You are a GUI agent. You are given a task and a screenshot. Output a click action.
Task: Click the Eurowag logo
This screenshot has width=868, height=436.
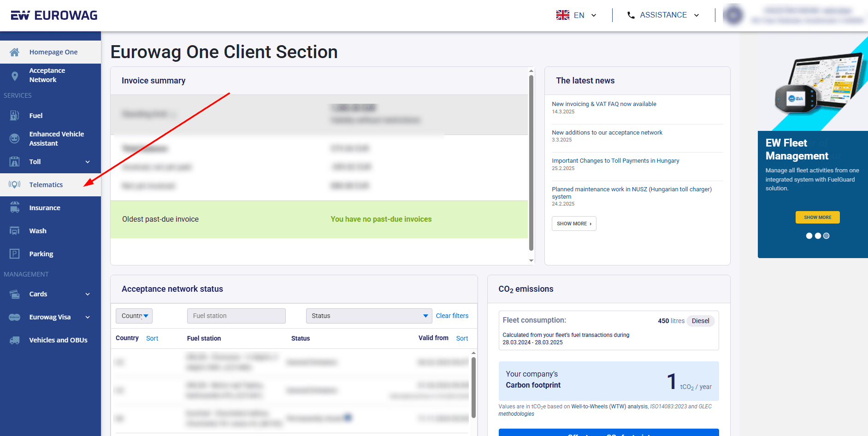54,15
